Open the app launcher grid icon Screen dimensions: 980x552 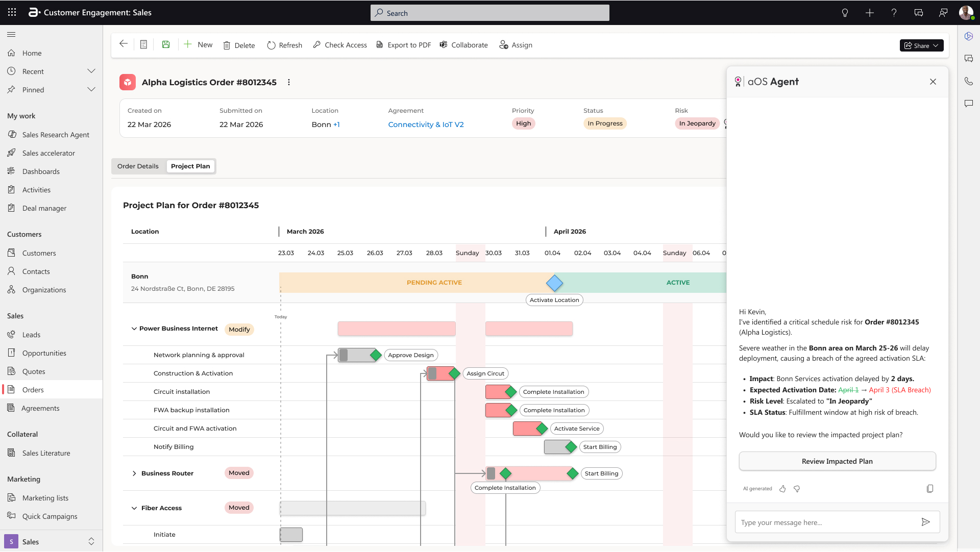point(12,12)
